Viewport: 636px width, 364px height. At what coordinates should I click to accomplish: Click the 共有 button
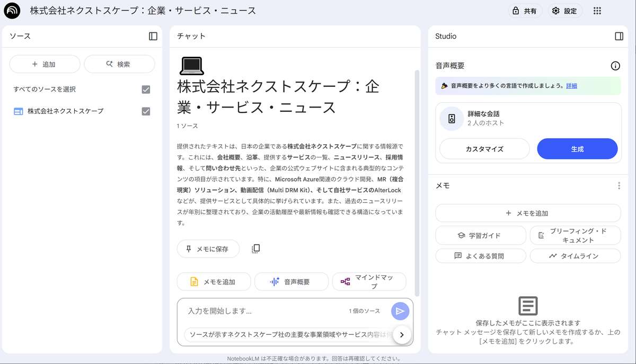tap(525, 11)
